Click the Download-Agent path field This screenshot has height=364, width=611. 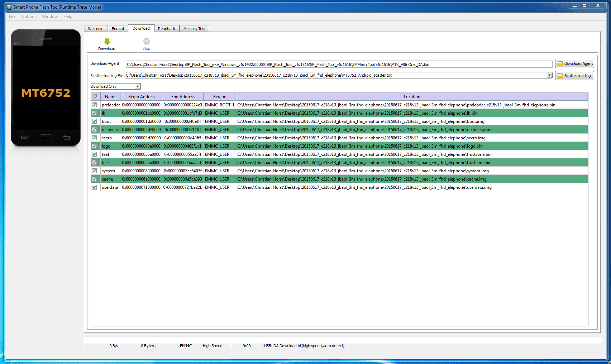339,64
